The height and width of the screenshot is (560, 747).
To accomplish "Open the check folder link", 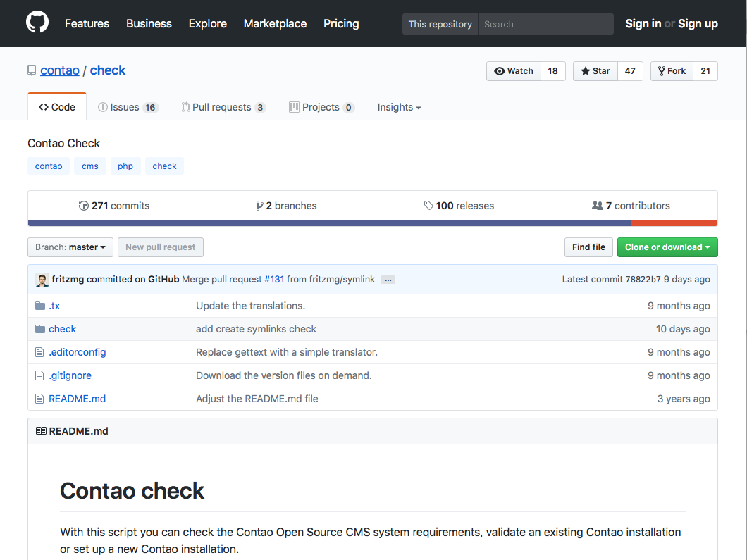I will (63, 329).
